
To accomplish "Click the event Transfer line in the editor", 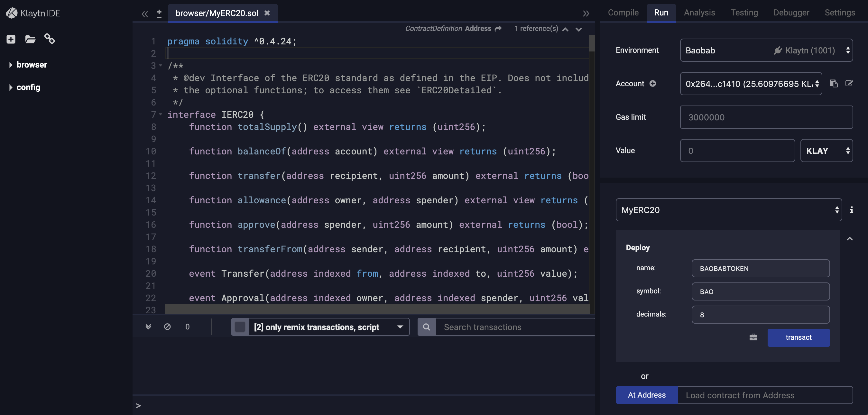I will pyautogui.click(x=383, y=273).
